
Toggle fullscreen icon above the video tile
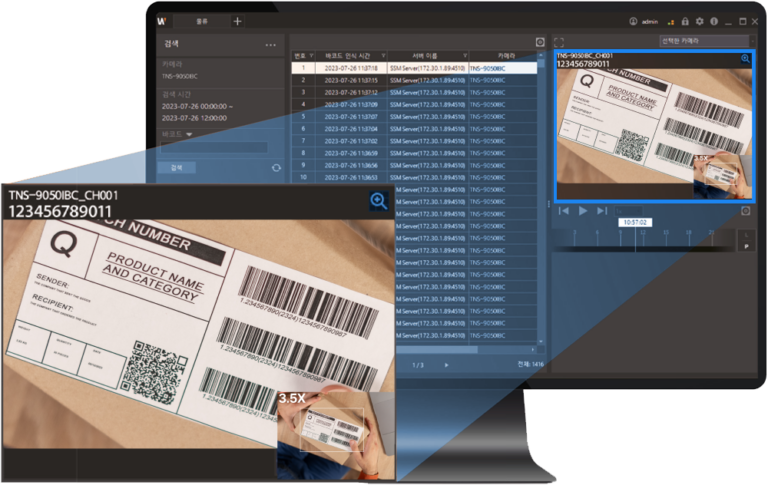(559, 42)
